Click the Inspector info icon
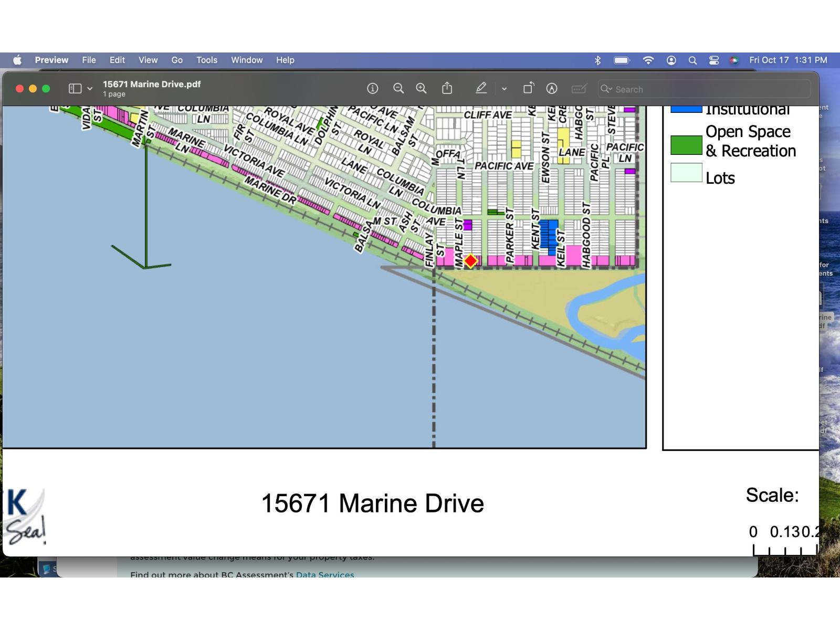The width and height of the screenshot is (840, 630). tap(372, 89)
